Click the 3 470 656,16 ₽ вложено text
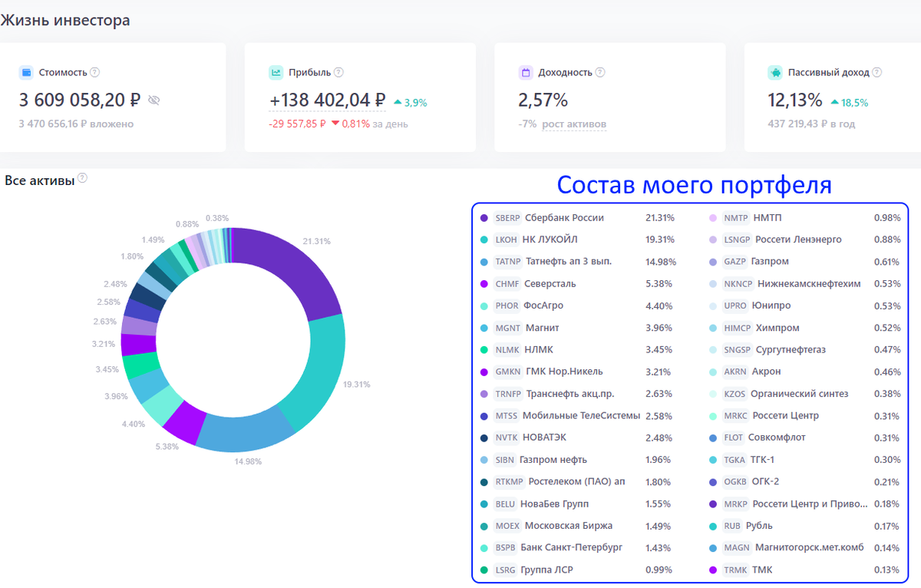 coord(76,124)
